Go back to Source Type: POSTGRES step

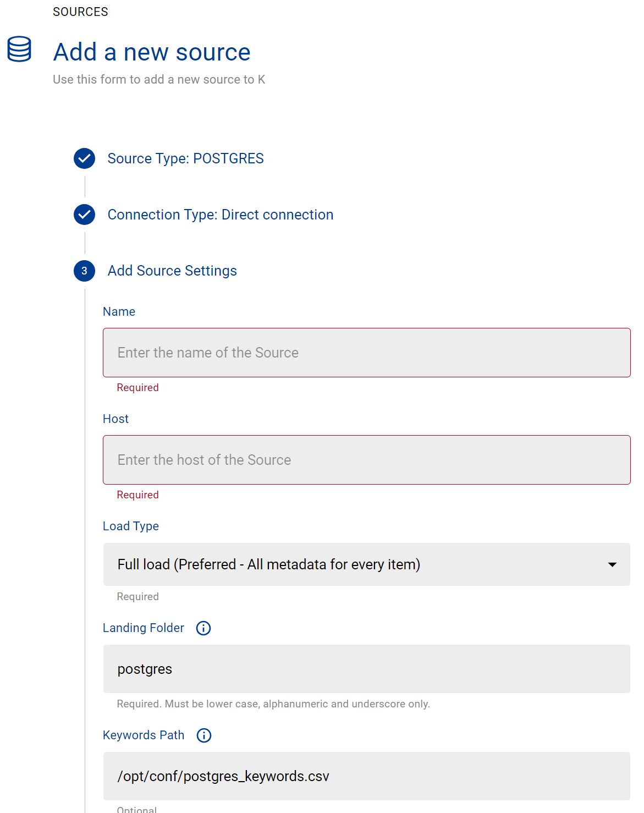point(185,158)
